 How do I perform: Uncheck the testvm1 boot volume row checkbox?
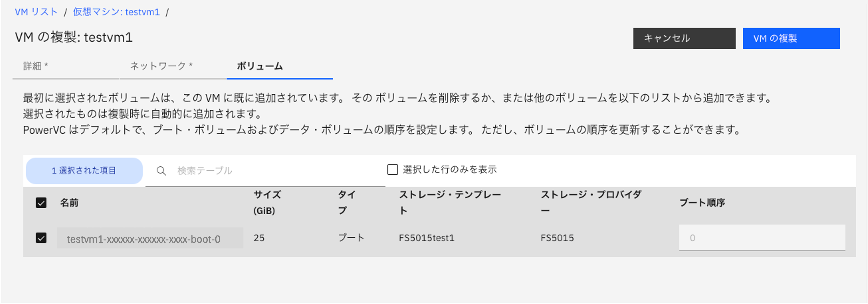click(40, 238)
